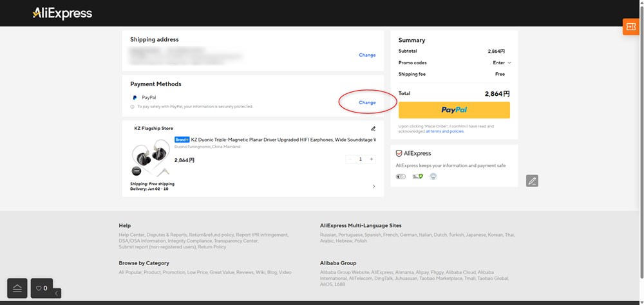644x305 pixels.
Task: Open the Fliggy footer link
Action: 438,272
